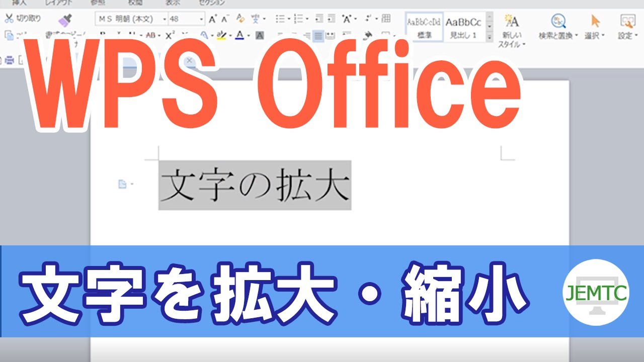Click the Clear Formatting eraser icon

point(240,19)
